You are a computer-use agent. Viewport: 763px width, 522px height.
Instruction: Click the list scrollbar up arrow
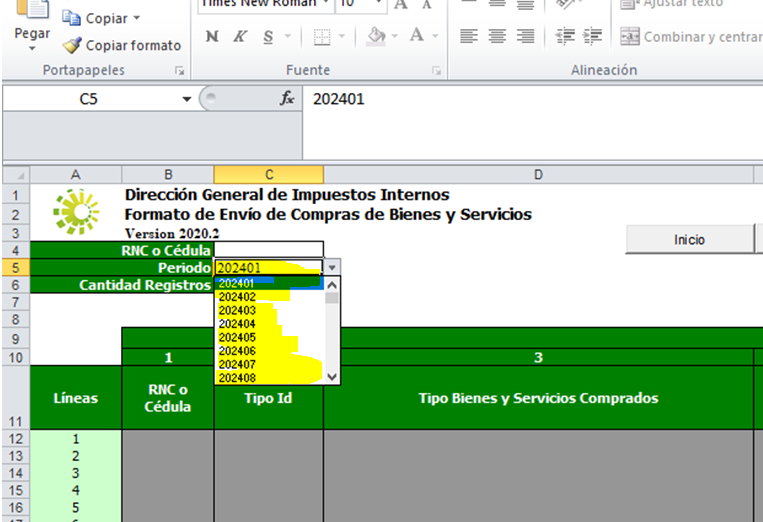coord(332,285)
